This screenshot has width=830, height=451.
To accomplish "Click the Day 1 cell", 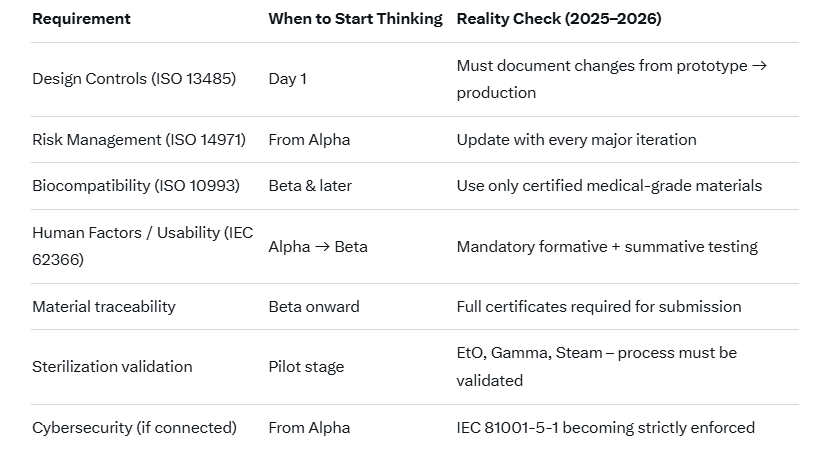I will [x=288, y=79].
